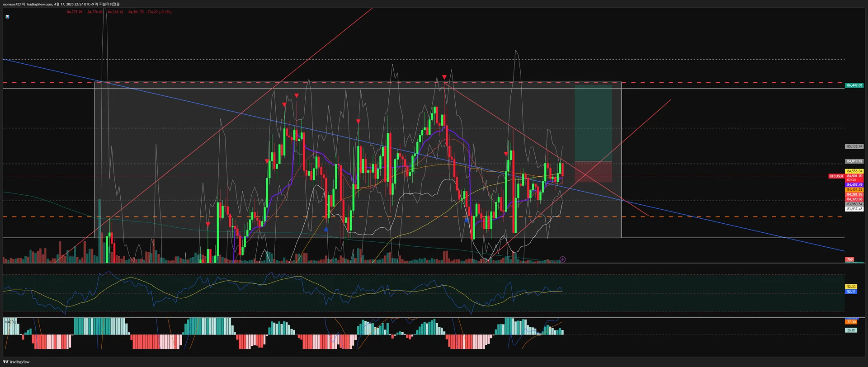The width and height of the screenshot is (868, 367).
Task: Click the 84,819.82 price label
Action: [x=854, y=161]
